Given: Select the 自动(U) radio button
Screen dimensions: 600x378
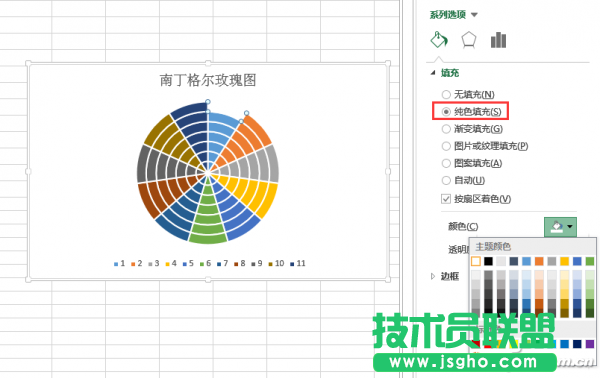Looking at the screenshot, I should tap(446, 180).
